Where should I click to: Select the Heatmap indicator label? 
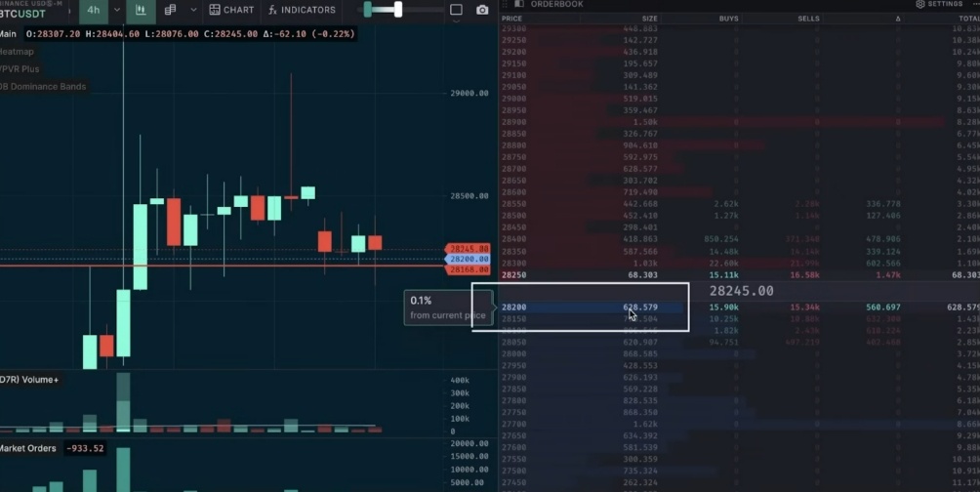pyautogui.click(x=17, y=52)
